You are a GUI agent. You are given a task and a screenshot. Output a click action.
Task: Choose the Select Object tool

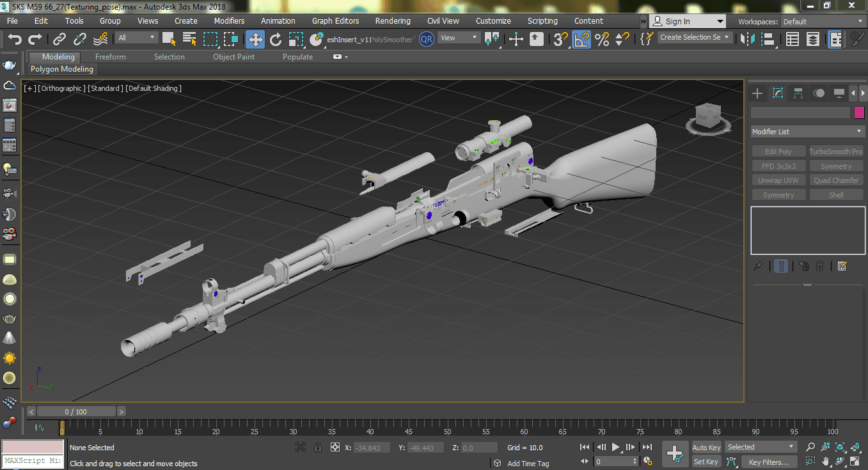(x=169, y=40)
